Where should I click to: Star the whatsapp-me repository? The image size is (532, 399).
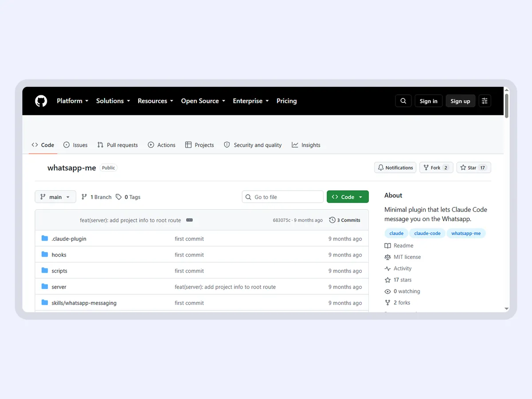pyautogui.click(x=473, y=168)
